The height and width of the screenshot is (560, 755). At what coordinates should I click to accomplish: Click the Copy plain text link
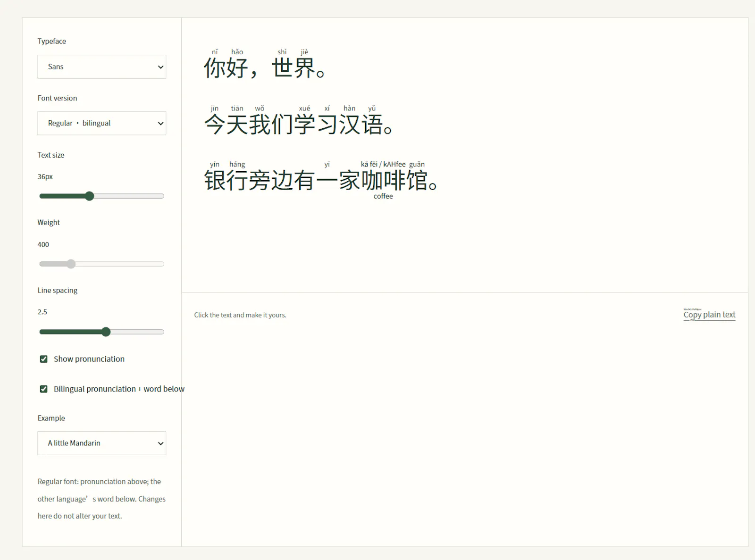point(709,315)
